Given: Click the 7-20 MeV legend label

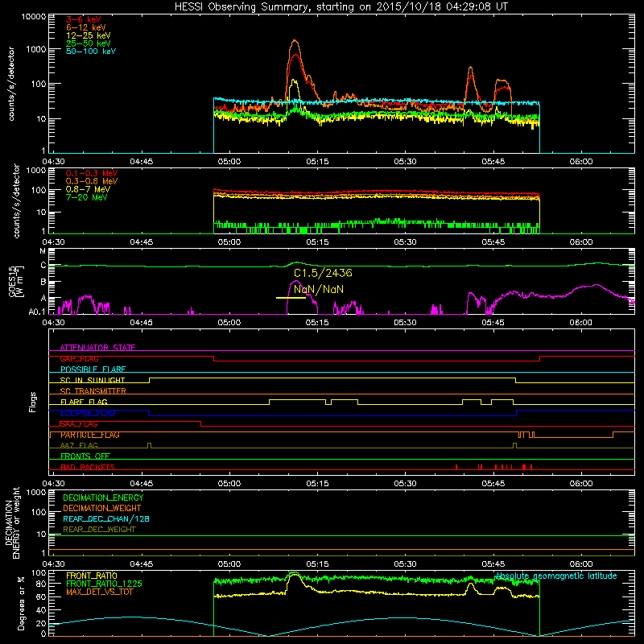Looking at the screenshot, I should click(86, 197).
